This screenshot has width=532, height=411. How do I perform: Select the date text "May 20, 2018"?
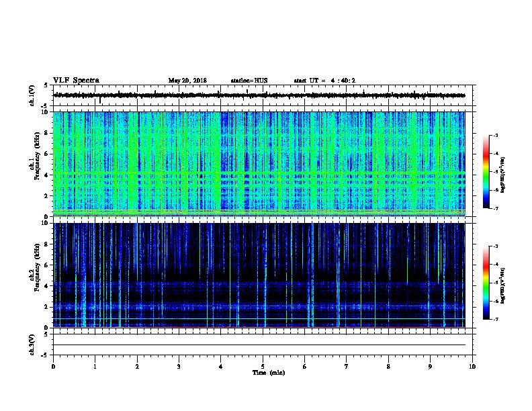(187, 81)
